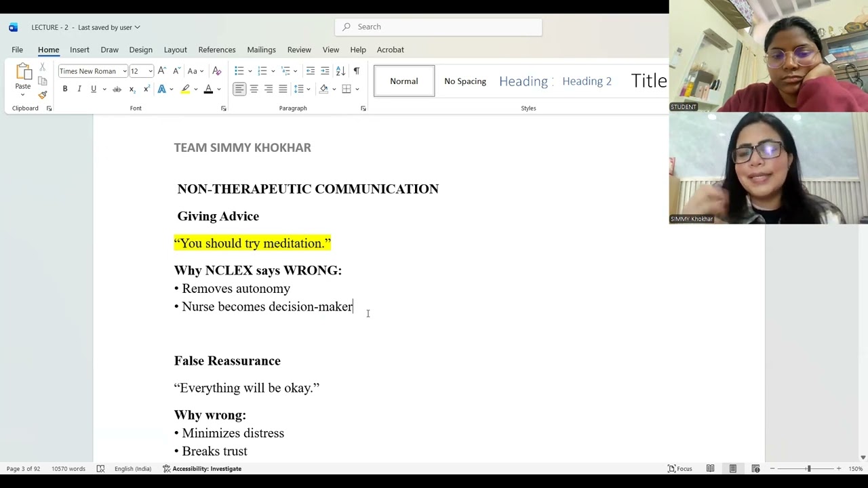This screenshot has height=488, width=868.
Task: Click the Bullets list icon
Action: coord(239,70)
